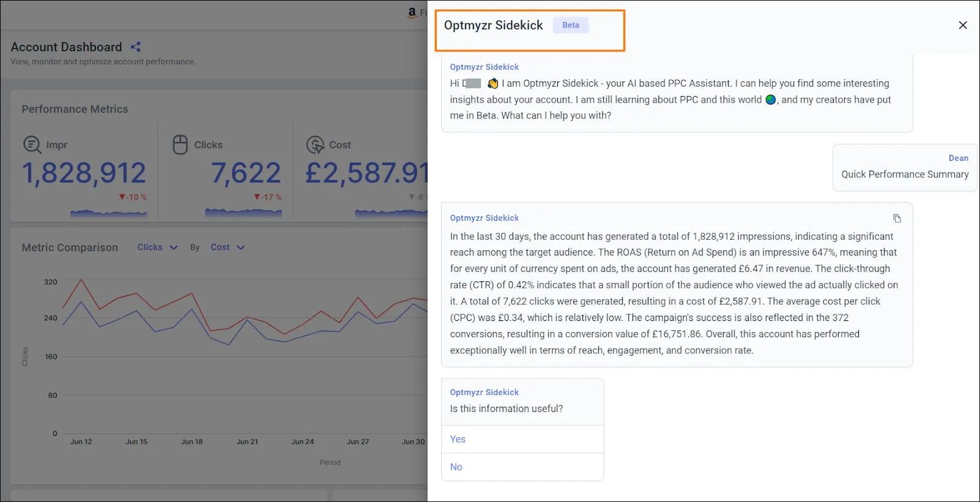Click the Clicks mouse icon
The height and width of the screenshot is (502, 980).
(180, 145)
